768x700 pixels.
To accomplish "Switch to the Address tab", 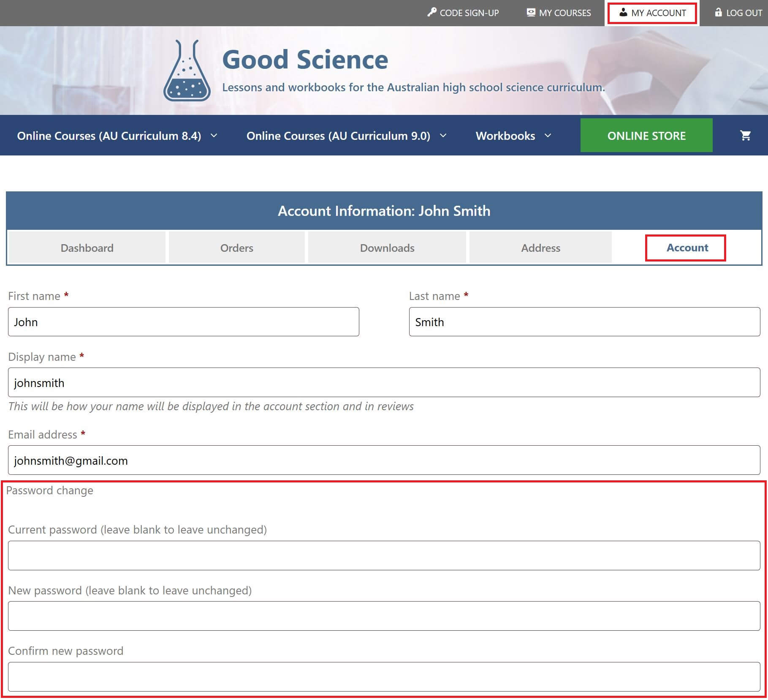I will 540,248.
